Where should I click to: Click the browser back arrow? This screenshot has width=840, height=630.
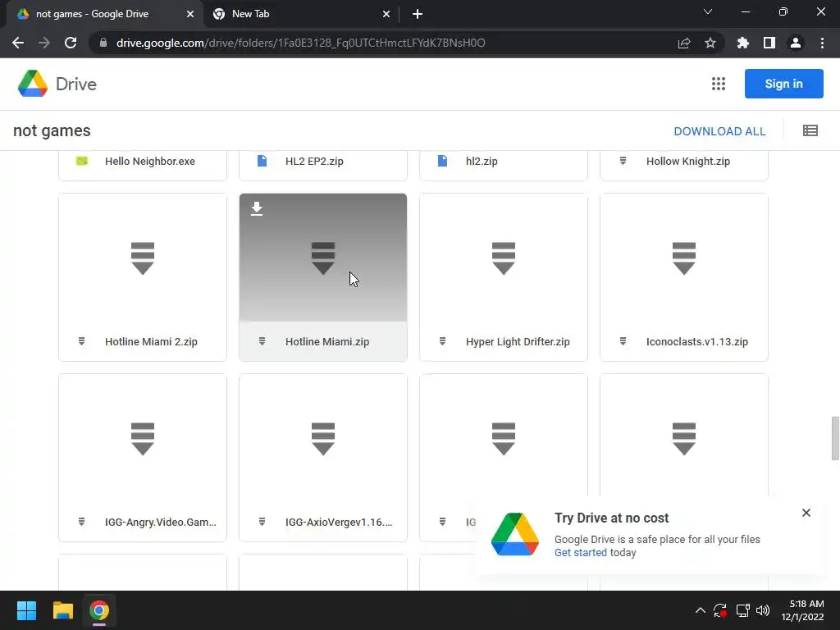(x=18, y=43)
